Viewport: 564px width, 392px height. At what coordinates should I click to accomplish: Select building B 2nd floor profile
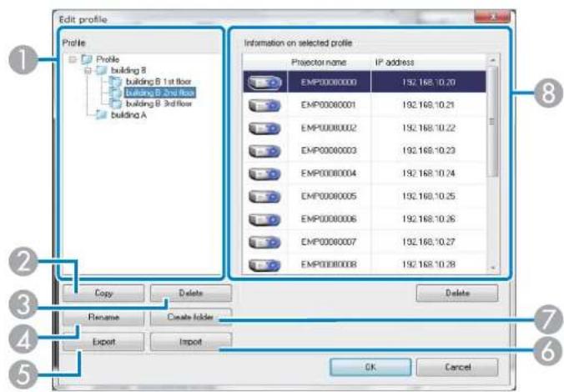[160, 93]
